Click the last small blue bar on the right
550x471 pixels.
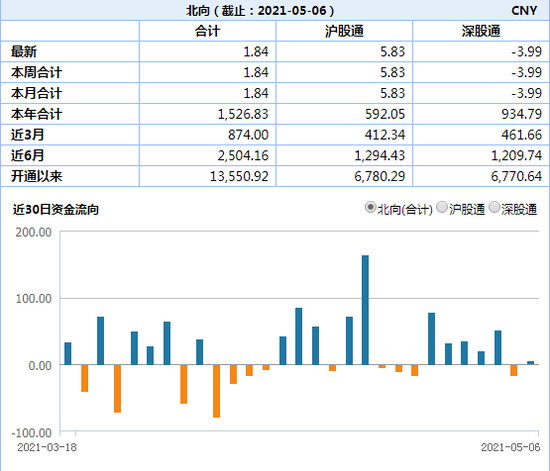coord(530,363)
